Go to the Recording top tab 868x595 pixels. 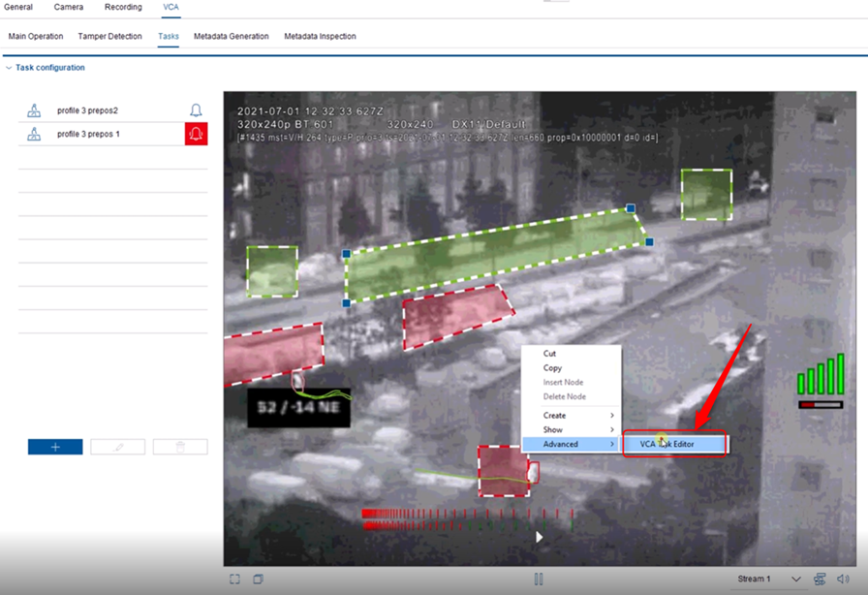(x=123, y=7)
